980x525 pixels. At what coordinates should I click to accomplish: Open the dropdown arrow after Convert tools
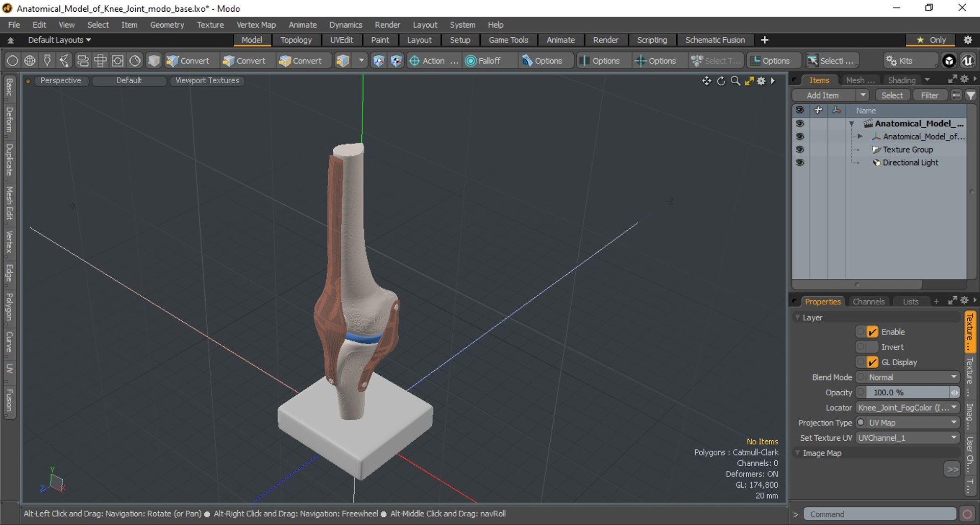click(x=361, y=61)
